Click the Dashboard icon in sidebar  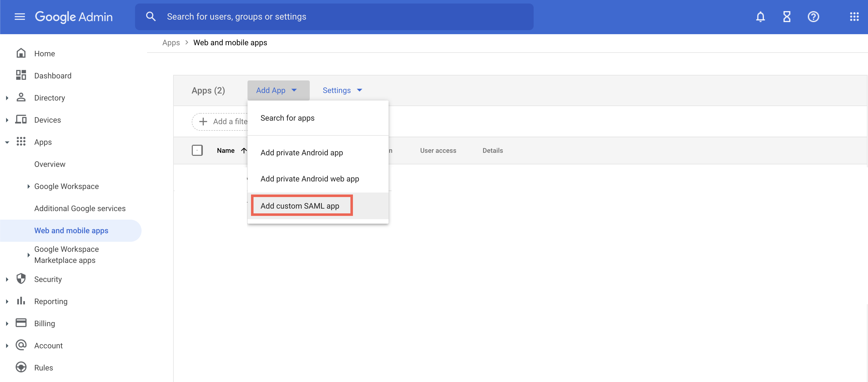coord(21,75)
